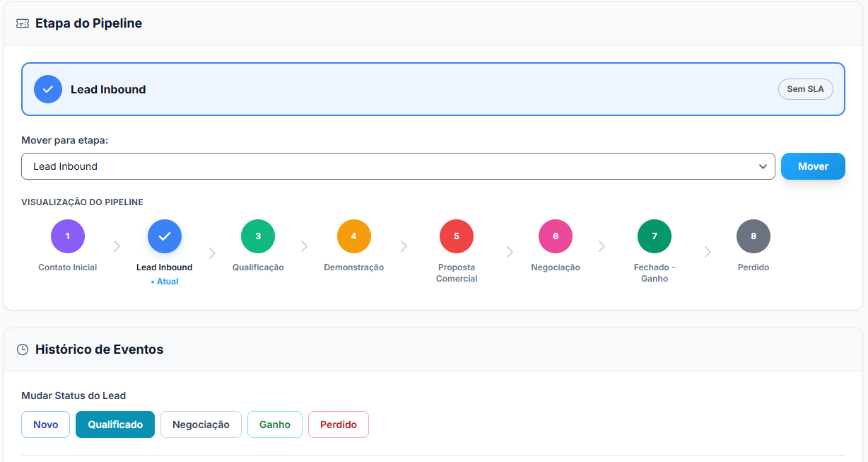Select stage 1 Contato Inicial circle
Viewport: 868px width, 462px height.
pos(68,236)
